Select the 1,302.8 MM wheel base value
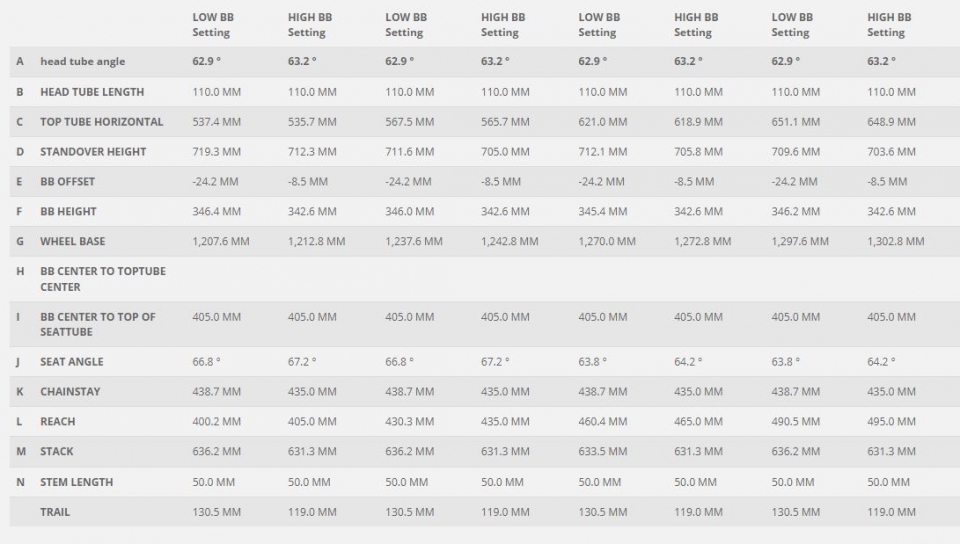The image size is (960, 544). [896, 242]
